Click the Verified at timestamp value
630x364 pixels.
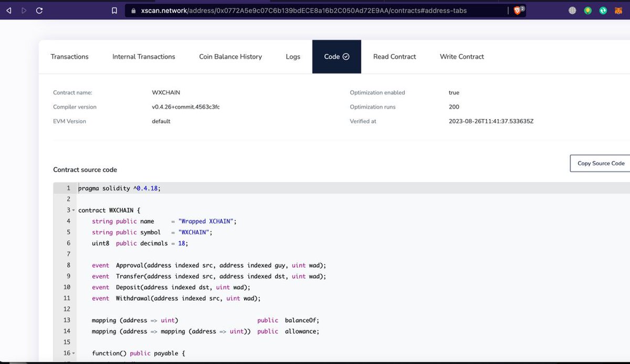pyautogui.click(x=491, y=121)
